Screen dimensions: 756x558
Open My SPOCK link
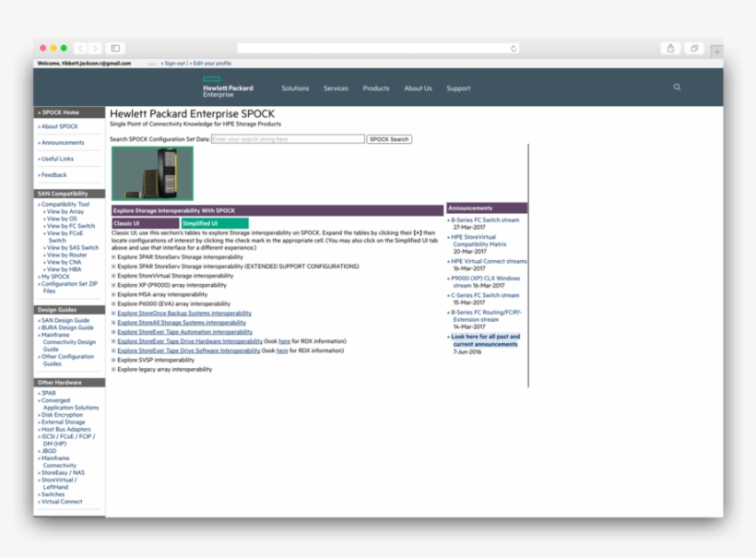55,277
